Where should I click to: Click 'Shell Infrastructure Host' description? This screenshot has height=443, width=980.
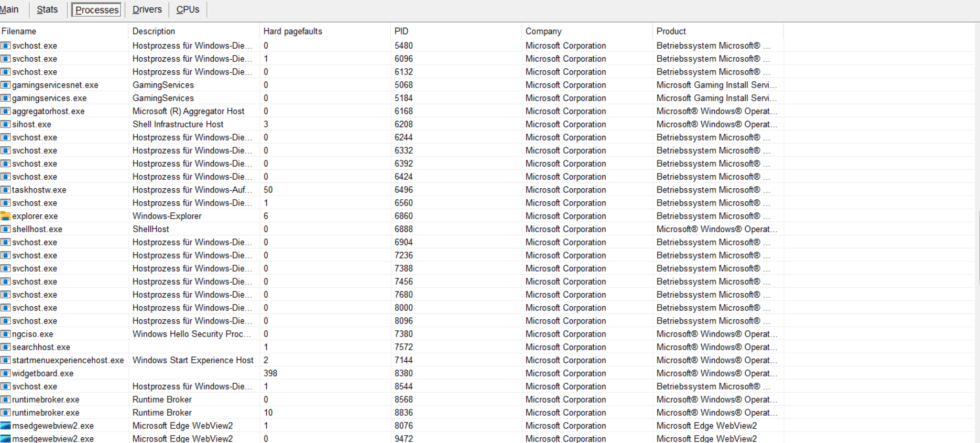(178, 124)
